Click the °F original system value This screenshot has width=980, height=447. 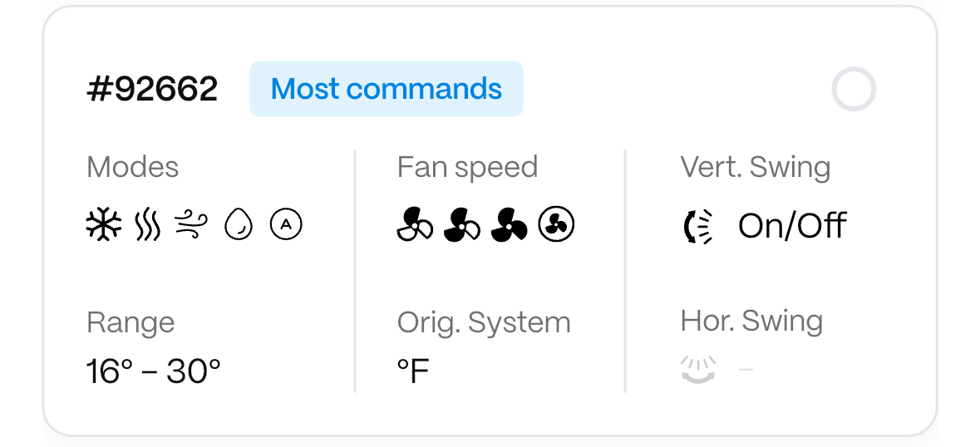pyautogui.click(x=413, y=371)
